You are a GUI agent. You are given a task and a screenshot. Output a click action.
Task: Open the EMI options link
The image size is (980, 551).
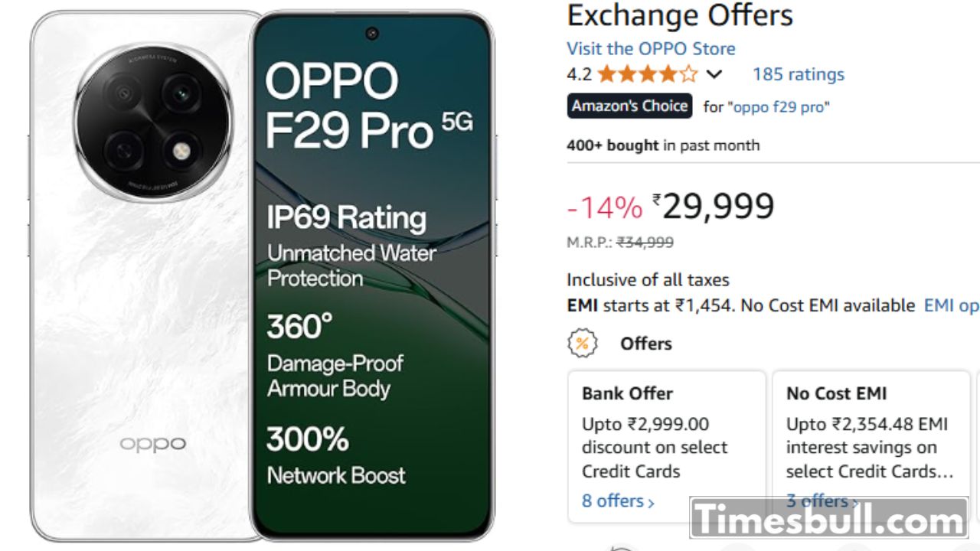click(x=951, y=305)
